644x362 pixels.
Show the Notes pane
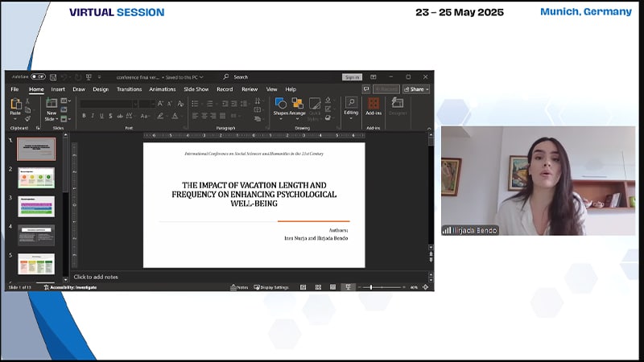click(239, 287)
